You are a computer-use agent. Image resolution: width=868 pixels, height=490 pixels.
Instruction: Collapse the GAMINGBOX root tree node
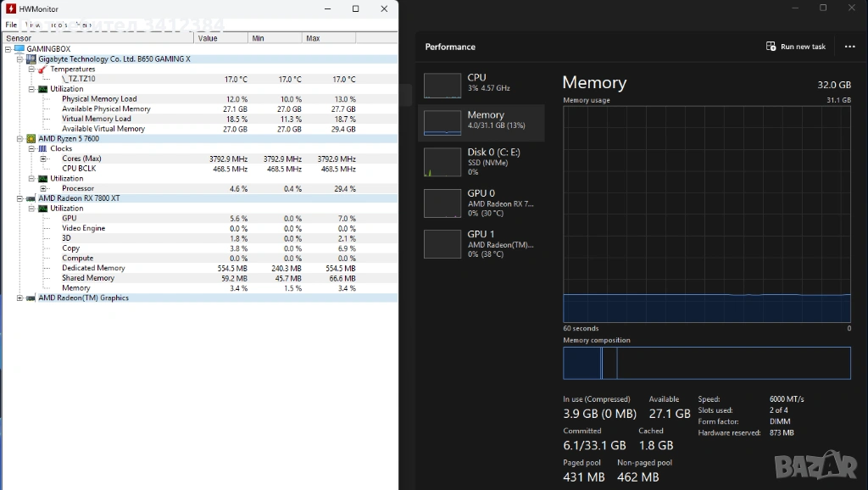[8, 49]
